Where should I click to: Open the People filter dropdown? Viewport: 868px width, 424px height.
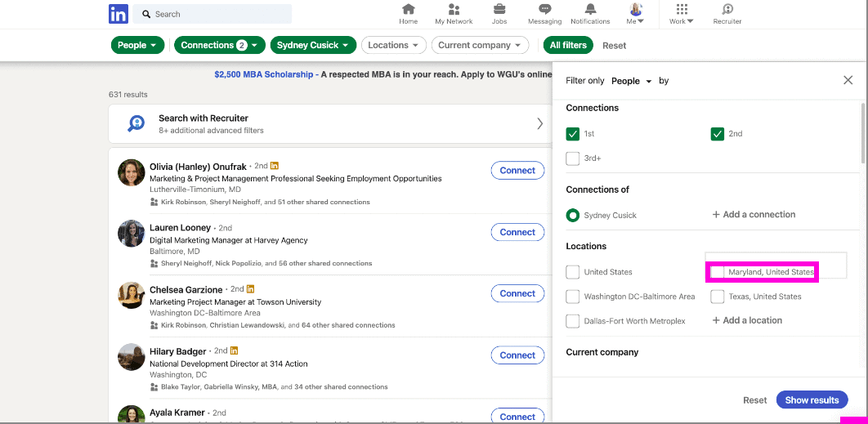(x=137, y=46)
